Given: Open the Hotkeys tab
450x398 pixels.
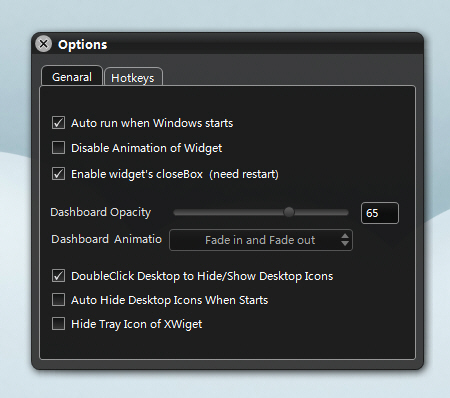Looking at the screenshot, I should tap(133, 77).
